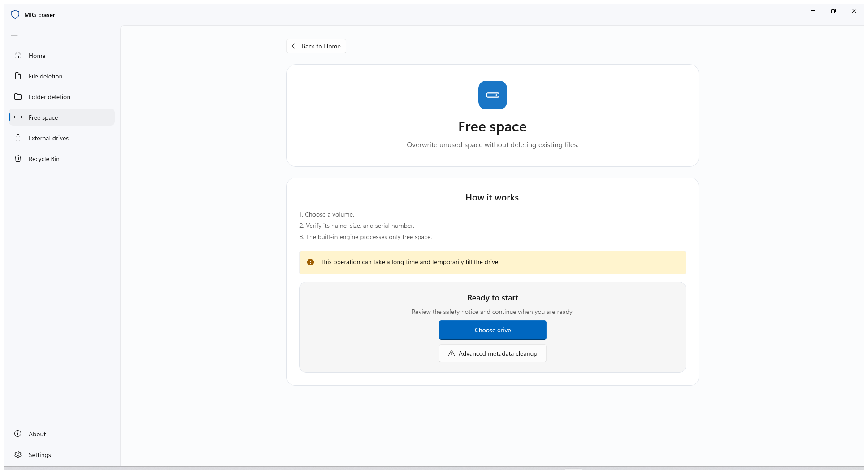Go to File deletion section
This screenshot has height=470, width=868.
point(62,76)
